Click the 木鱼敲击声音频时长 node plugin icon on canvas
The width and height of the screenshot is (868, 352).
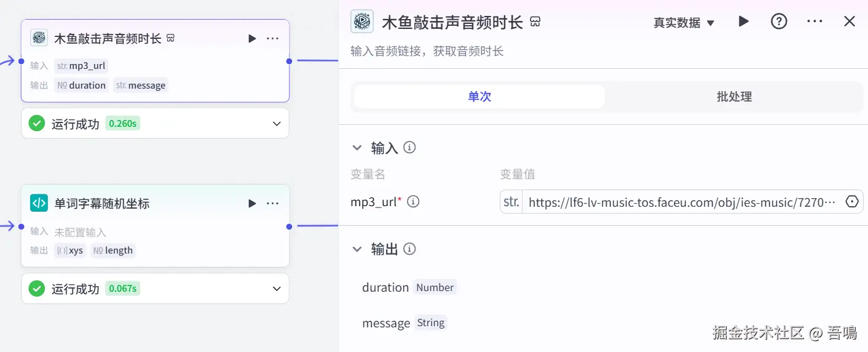pyautogui.click(x=39, y=38)
